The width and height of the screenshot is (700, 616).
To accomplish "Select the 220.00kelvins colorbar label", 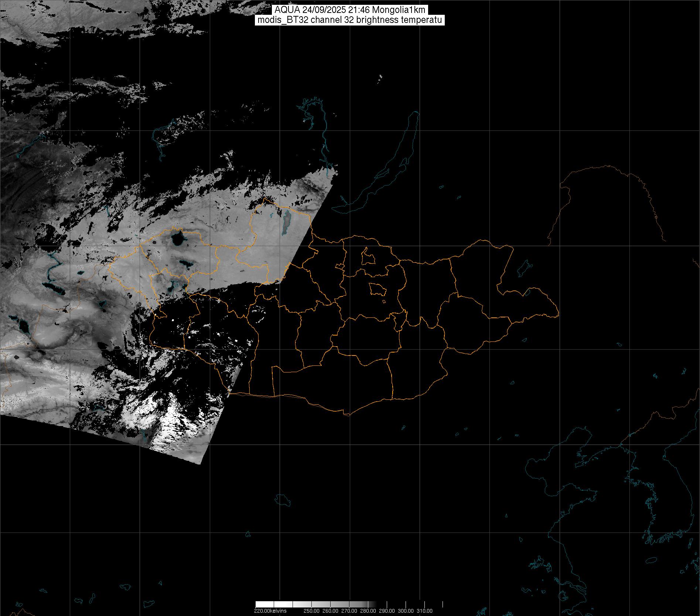I will point(270,611).
